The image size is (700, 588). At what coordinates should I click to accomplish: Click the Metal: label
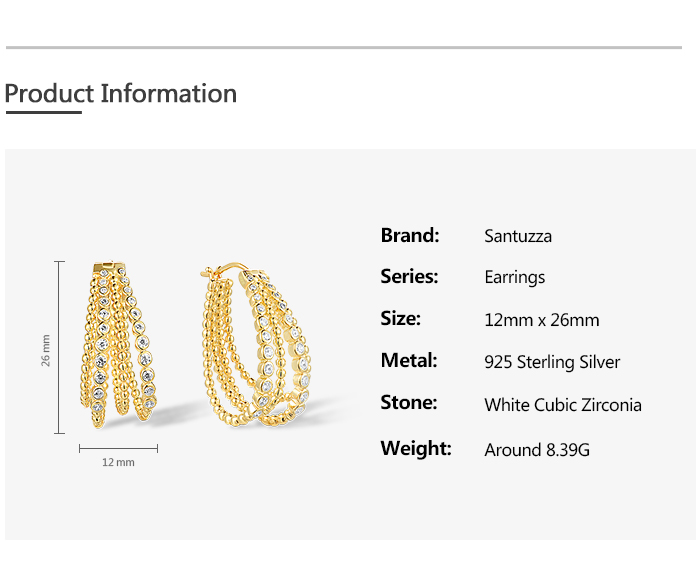point(409,361)
